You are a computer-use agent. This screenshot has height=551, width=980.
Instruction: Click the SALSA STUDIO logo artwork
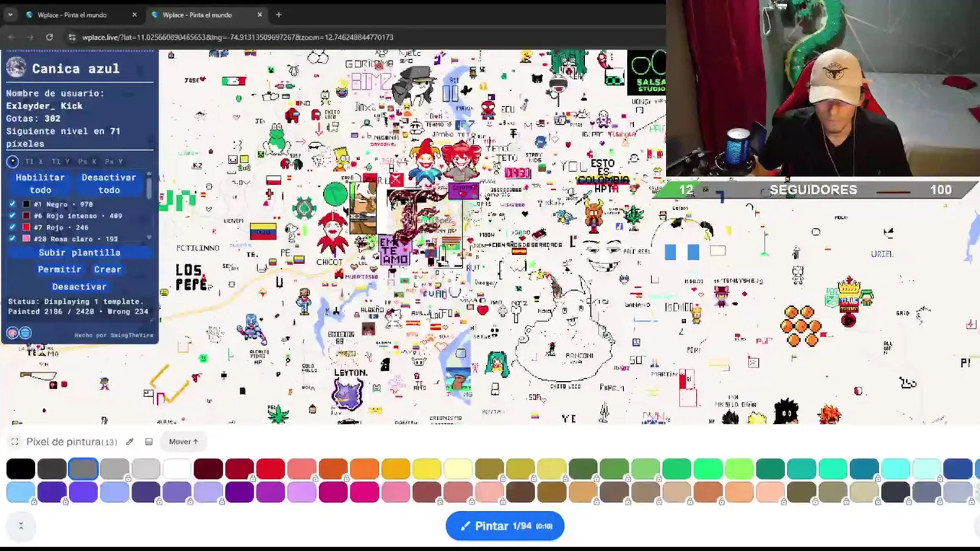tap(647, 73)
